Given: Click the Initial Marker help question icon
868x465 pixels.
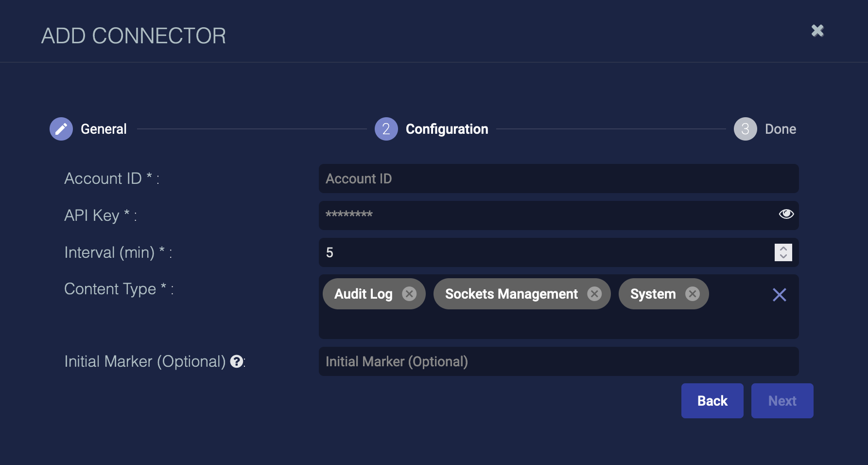Looking at the screenshot, I should pyautogui.click(x=237, y=361).
